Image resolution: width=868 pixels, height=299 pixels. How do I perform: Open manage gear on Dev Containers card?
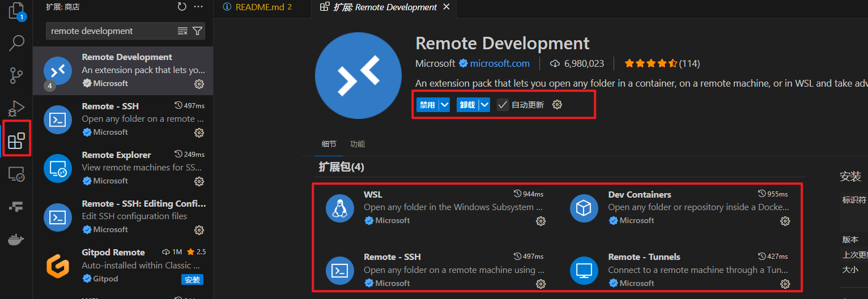pyautogui.click(x=785, y=221)
